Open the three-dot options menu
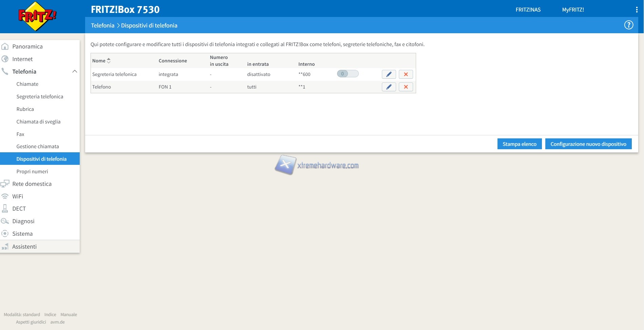The height and width of the screenshot is (330, 644). [x=637, y=10]
